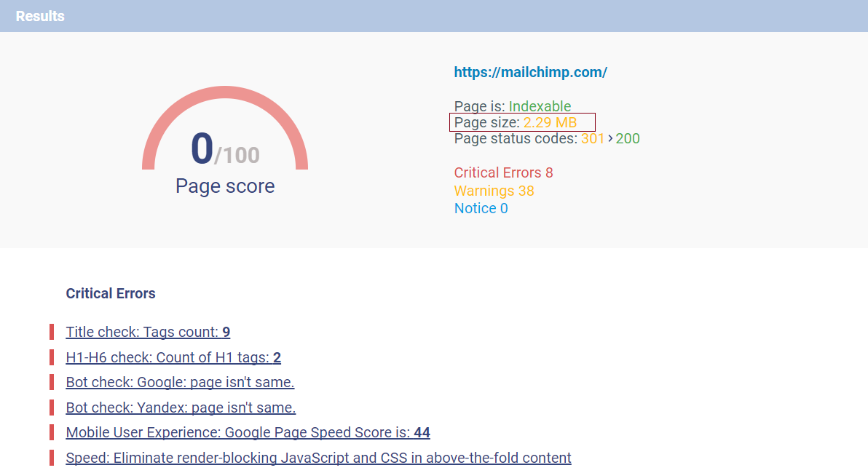This screenshot has width=868, height=473.
Task: Select the Warnings 38 summary
Action: click(494, 191)
